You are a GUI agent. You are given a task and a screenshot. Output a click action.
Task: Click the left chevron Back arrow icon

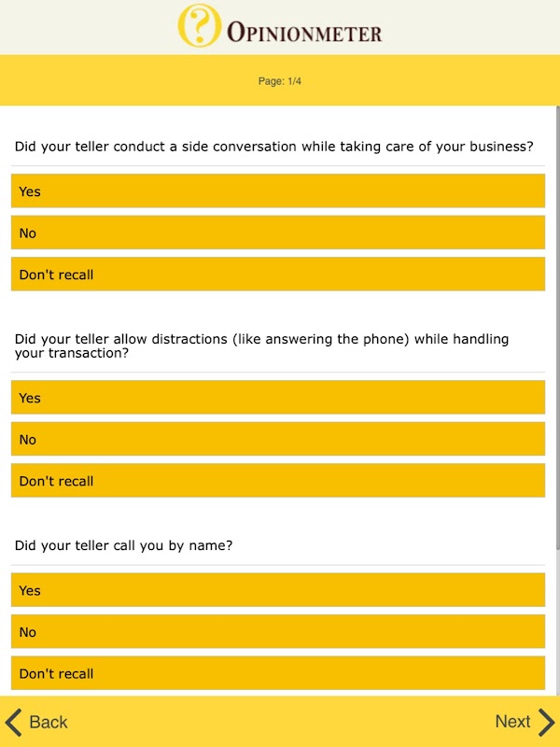(x=13, y=722)
